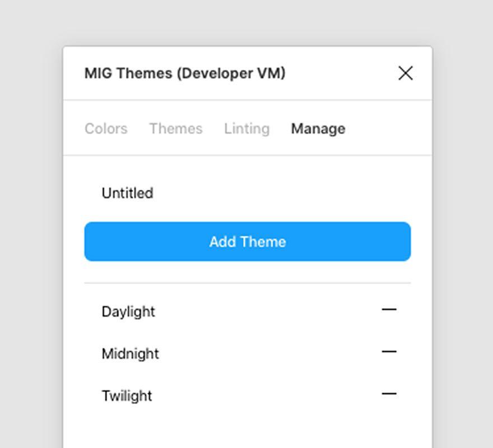493x448 pixels.
Task: Click the gray canvas left of the plugin window
Action: (x=31, y=224)
